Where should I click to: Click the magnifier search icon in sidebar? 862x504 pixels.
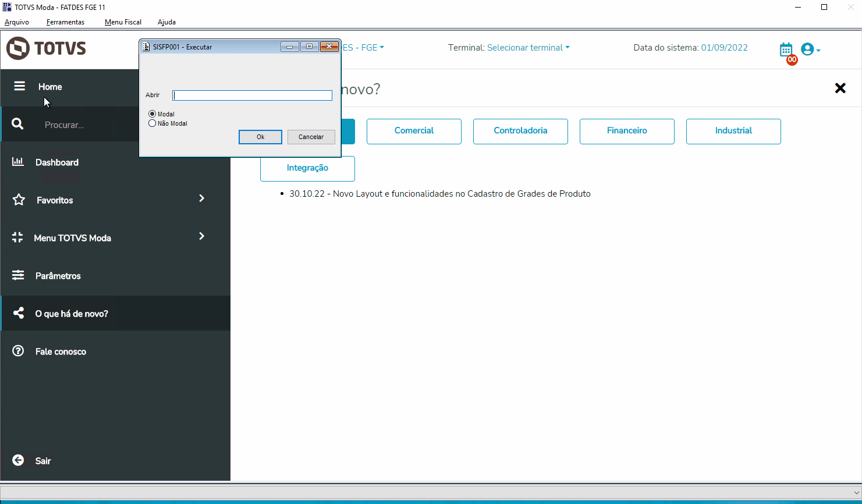[17, 124]
